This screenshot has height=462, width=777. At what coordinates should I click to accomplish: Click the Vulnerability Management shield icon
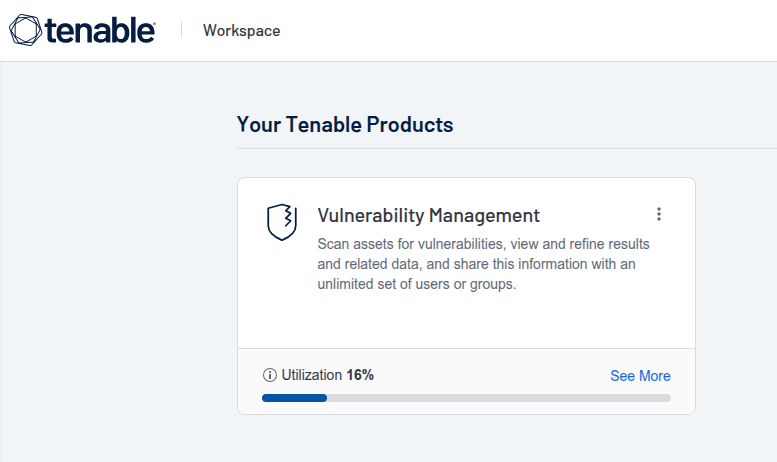(282, 222)
